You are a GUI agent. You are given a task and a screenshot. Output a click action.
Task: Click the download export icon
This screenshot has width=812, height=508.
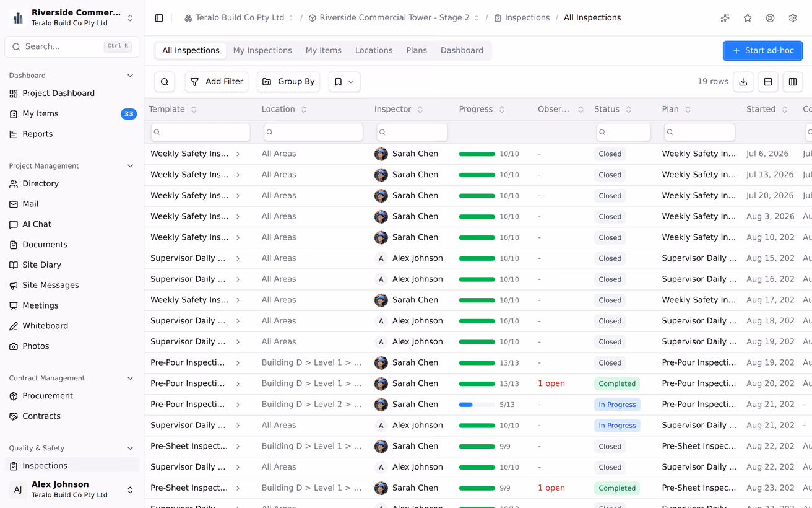[x=743, y=82]
